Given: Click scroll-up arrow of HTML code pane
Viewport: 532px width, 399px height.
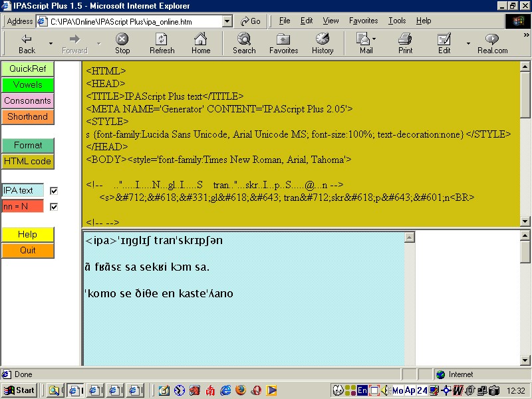Looking at the screenshot, I should [x=525, y=66].
